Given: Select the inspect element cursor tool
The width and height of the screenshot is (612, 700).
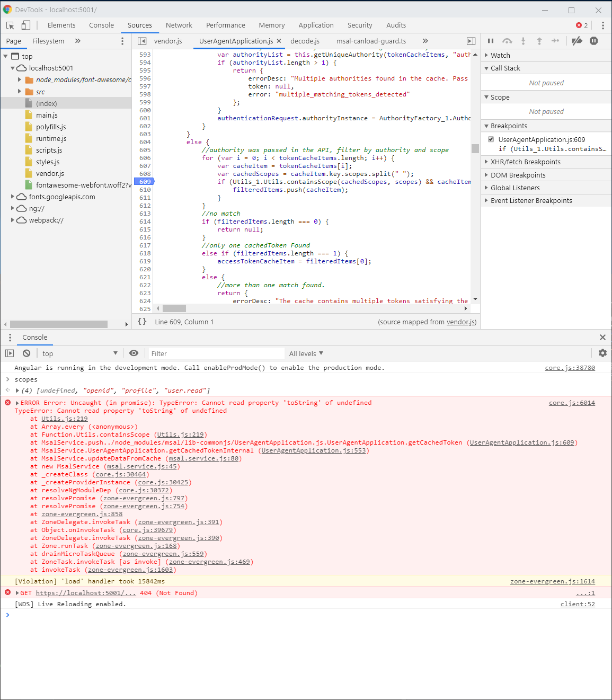Looking at the screenshot, I should click(x=9, y=25).
